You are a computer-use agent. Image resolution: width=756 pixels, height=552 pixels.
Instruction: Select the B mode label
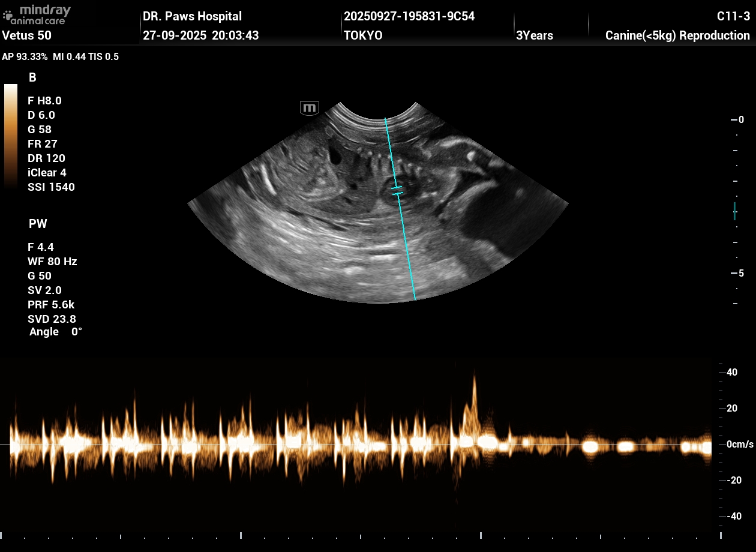click(32, 77)
